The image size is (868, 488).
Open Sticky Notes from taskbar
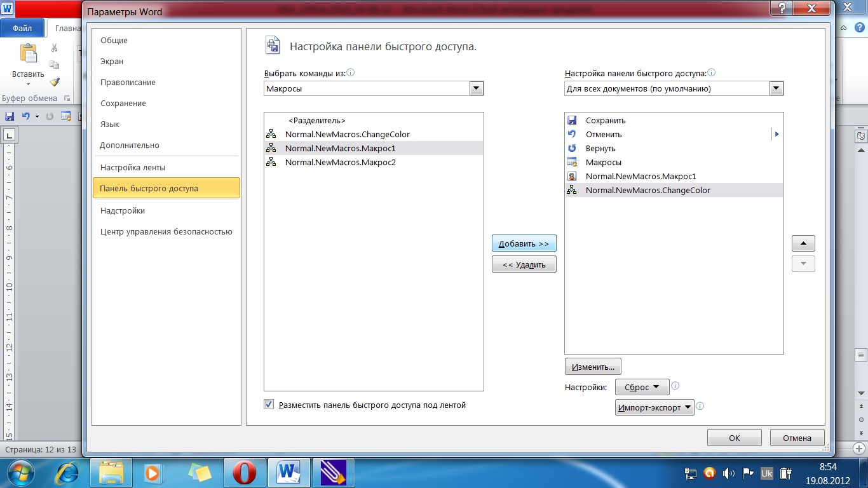click(x=199, y=473)
